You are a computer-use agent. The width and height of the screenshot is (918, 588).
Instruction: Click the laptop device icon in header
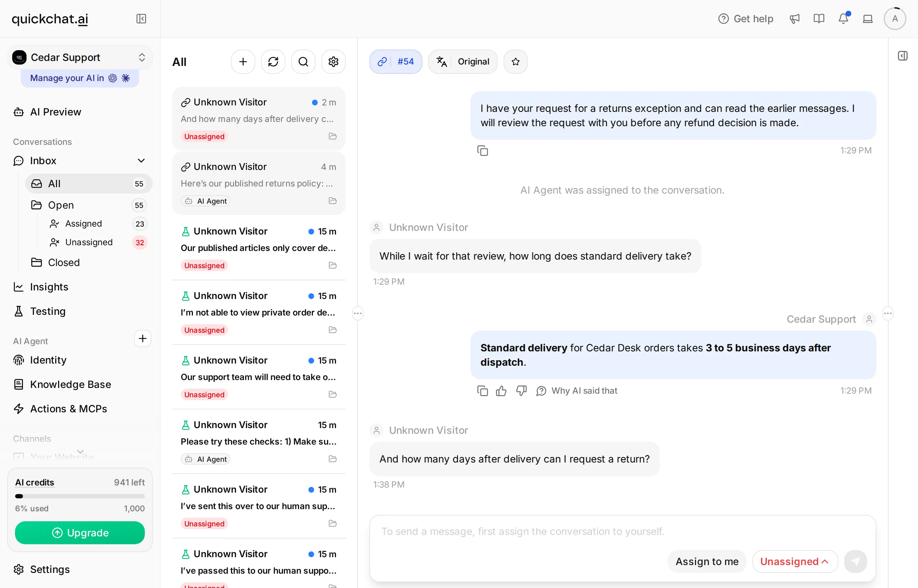[867, 19]
